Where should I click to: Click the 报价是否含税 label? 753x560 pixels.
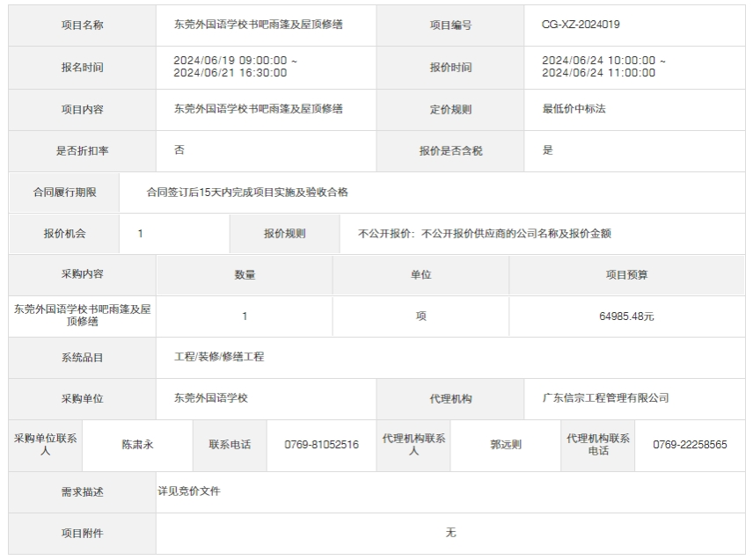450,150
